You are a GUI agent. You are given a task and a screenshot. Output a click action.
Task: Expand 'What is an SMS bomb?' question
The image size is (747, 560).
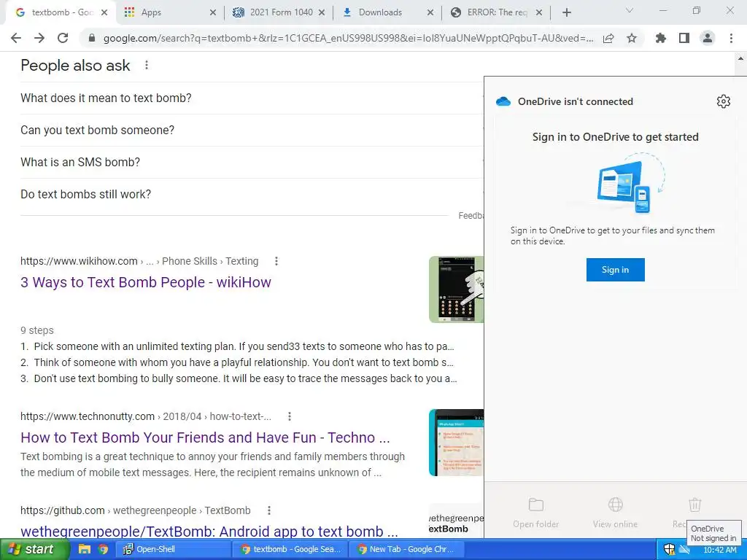[x=252, y=163]
